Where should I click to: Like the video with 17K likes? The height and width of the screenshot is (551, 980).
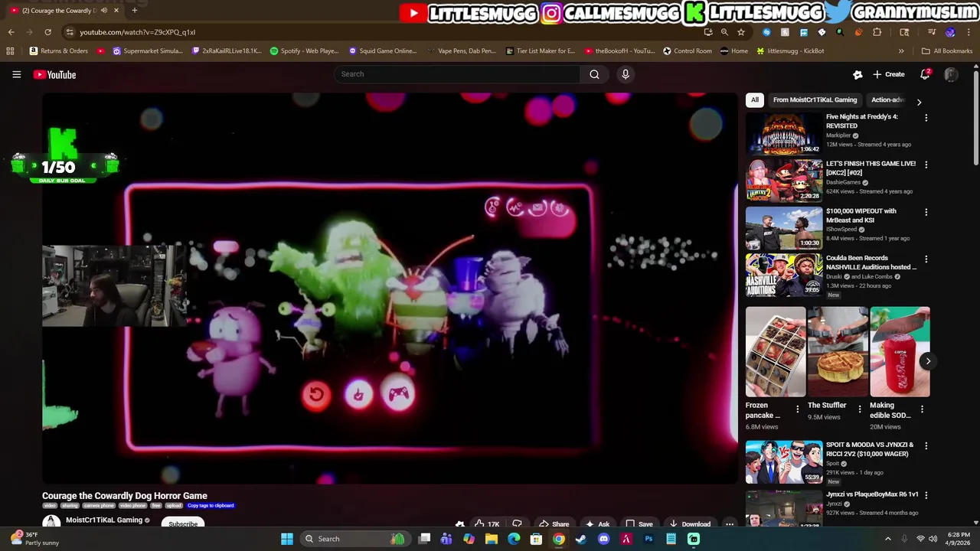point(486,524)
